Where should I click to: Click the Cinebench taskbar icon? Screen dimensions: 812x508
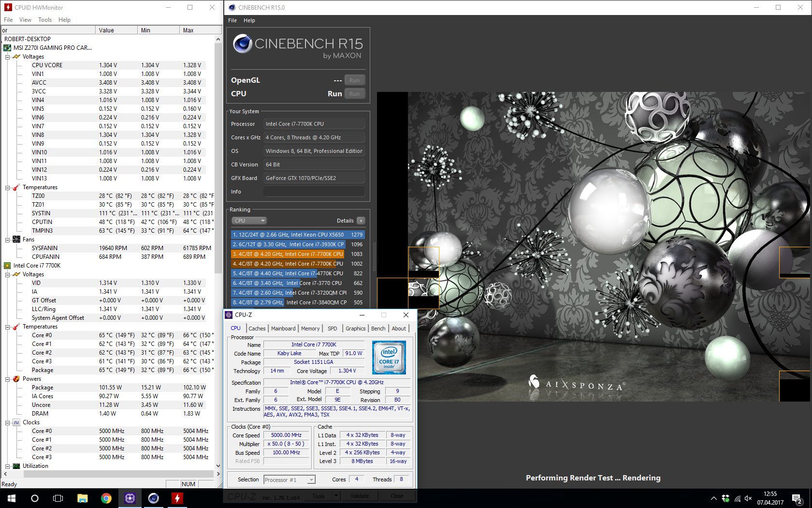click(154, 498)
